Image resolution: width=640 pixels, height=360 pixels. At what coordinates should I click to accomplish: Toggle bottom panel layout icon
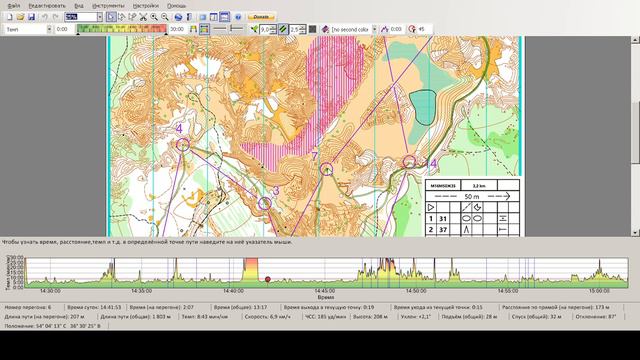click(224, 17)
